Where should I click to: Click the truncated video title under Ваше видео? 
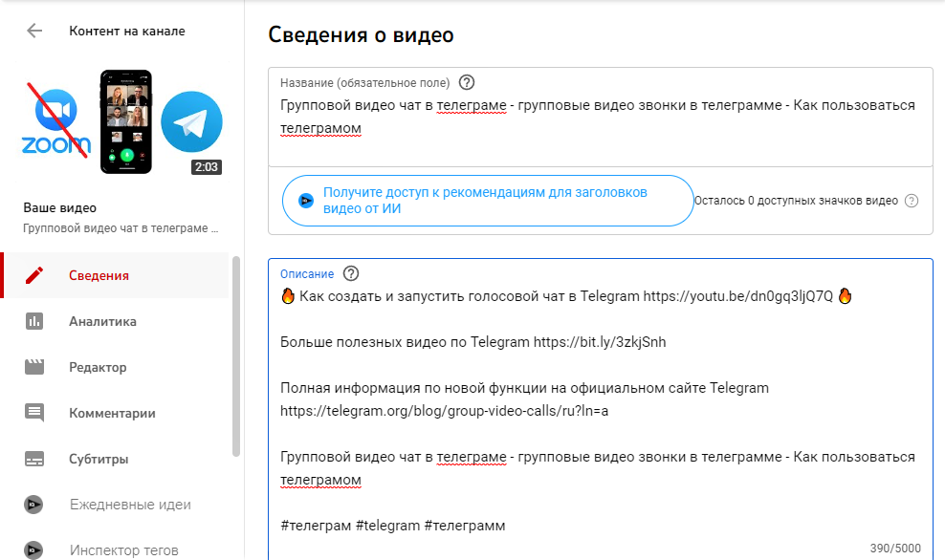(121, 228)
